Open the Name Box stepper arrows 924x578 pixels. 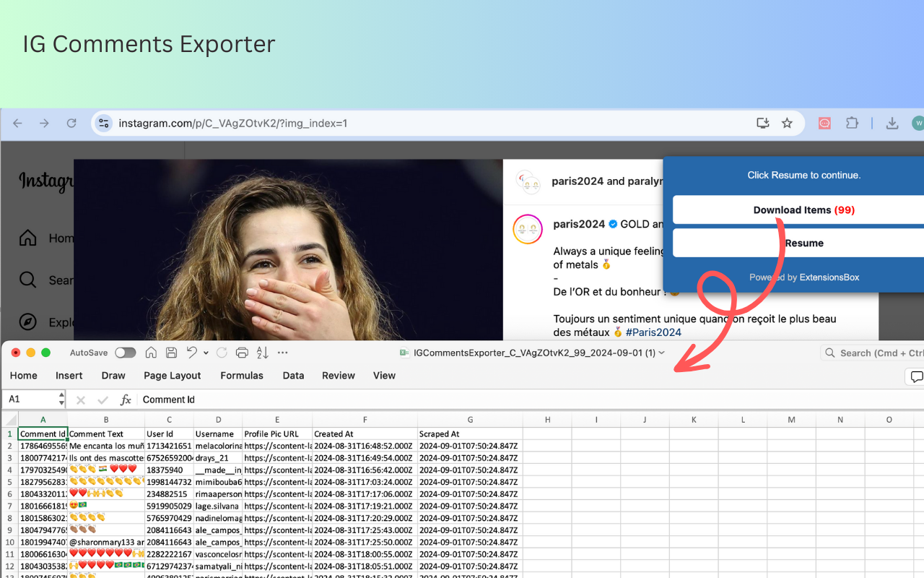tap(61, 400)
